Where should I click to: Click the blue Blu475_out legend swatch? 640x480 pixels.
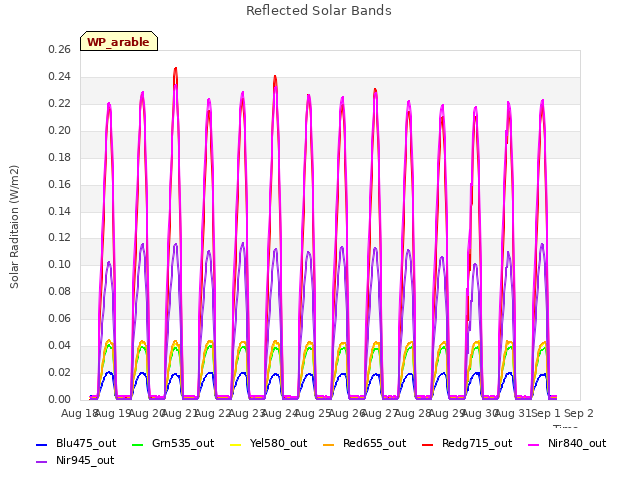click(42, 445)
